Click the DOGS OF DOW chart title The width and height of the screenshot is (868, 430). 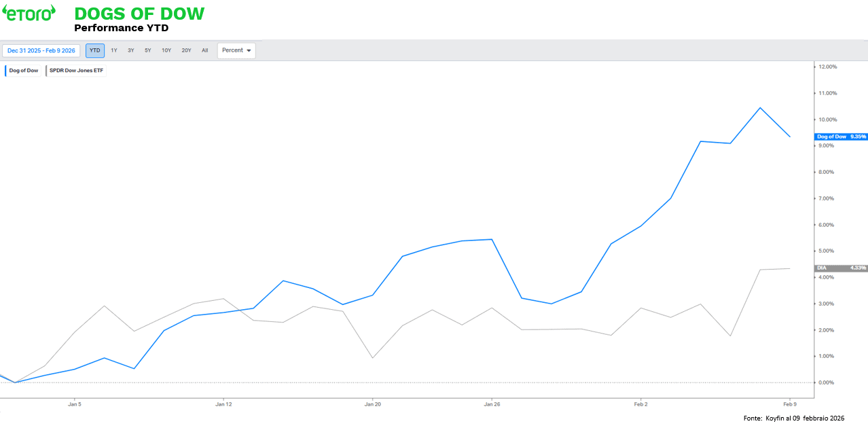[139, 14]
